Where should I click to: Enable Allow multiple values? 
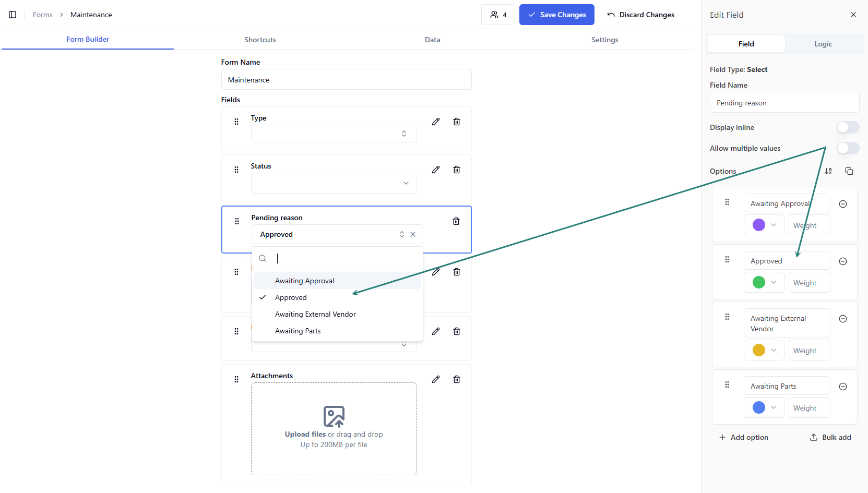[847, 148]
